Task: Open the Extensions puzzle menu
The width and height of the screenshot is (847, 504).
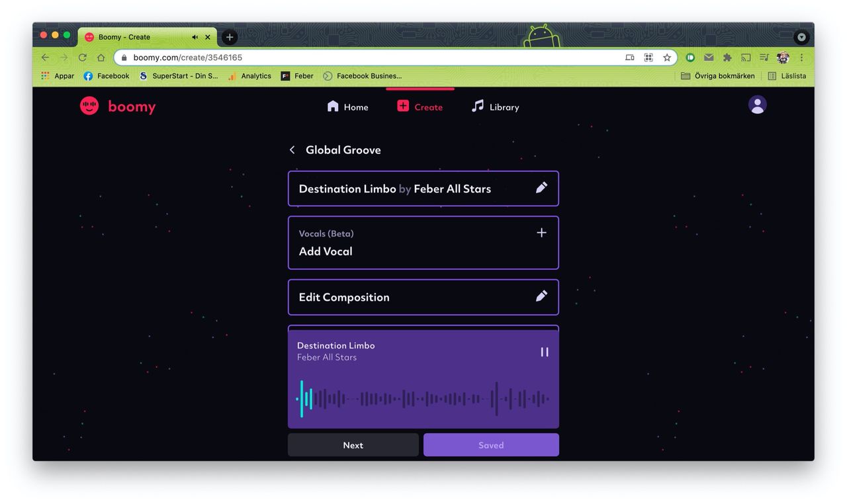Action: pyautogui.click(x=727, y=58)
